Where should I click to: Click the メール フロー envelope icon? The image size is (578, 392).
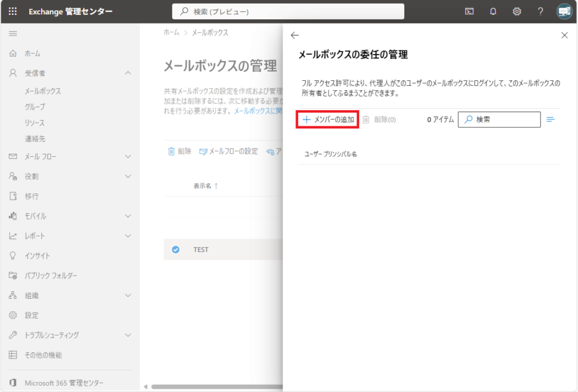[x=13, y=156]
